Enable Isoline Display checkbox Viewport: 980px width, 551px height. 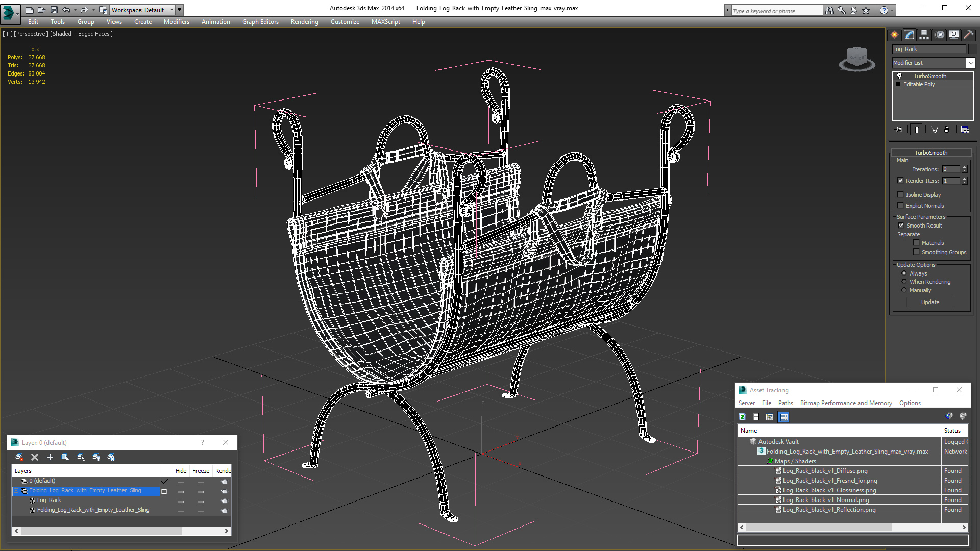point(901,195)
